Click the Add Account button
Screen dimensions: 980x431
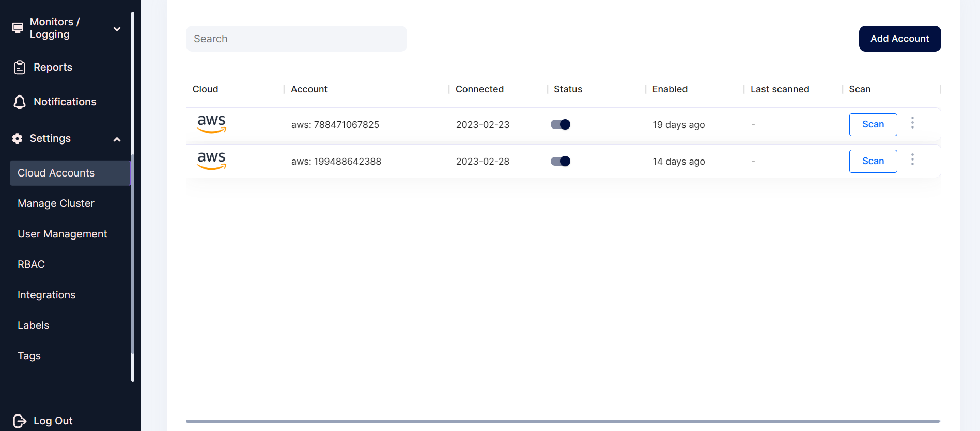pyautogui.click(x=900, y=39)
